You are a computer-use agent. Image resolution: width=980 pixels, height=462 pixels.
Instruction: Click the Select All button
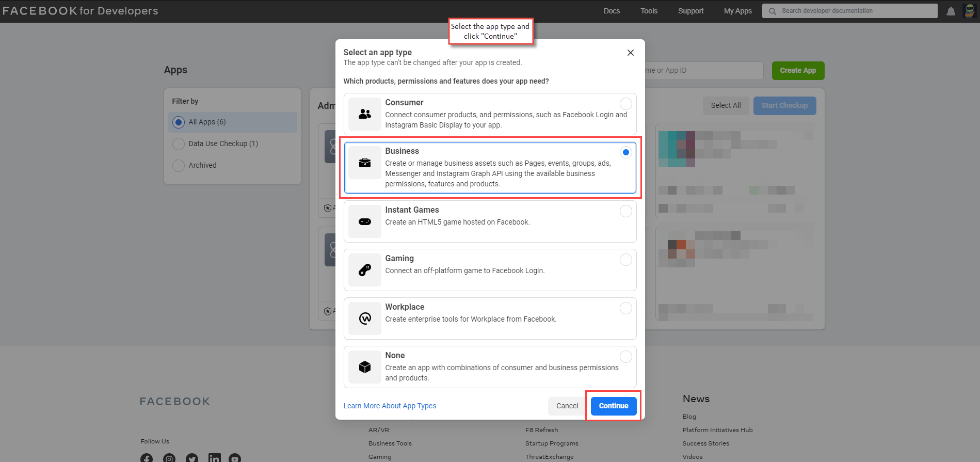click(x=726, y=105)
